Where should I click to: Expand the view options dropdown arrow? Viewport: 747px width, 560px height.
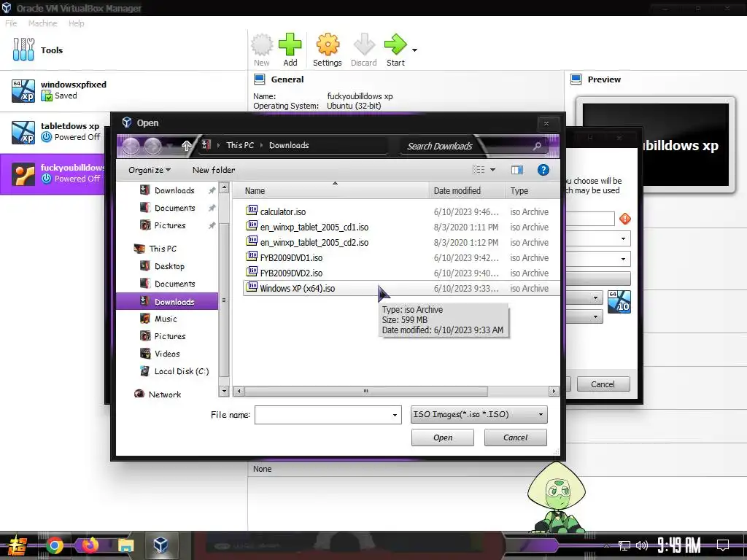coord(492,170)
